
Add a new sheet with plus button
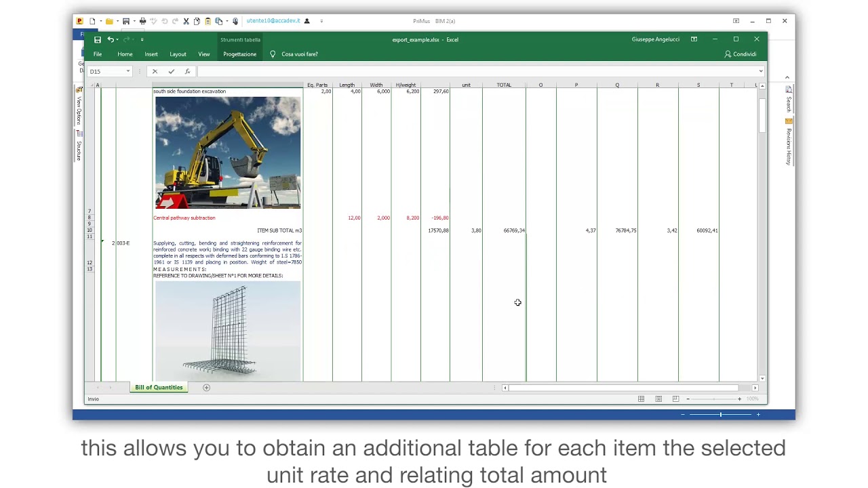pyautogui.click(x=206, y=388)
